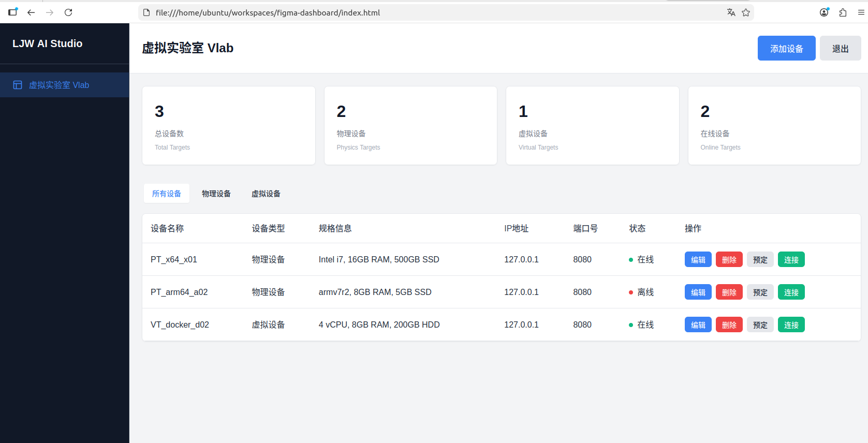
Task: Click the translate page icon
Action: tap(731, 12)
